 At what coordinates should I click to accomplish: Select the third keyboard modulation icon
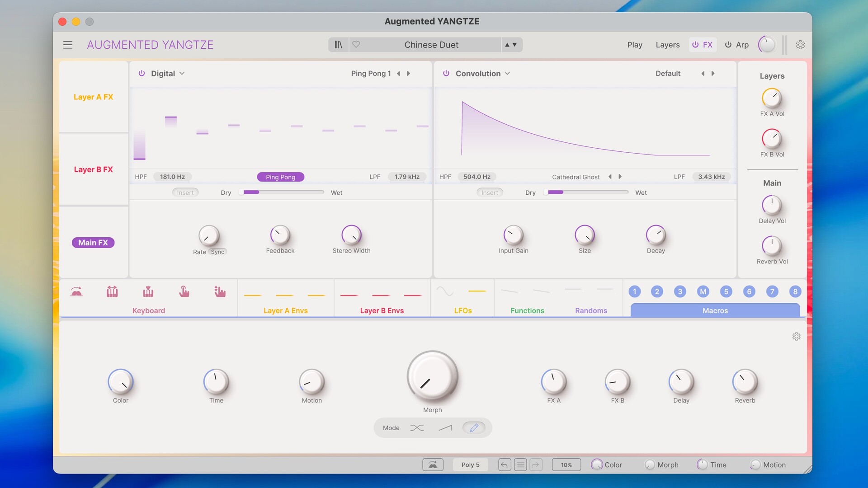148,292
